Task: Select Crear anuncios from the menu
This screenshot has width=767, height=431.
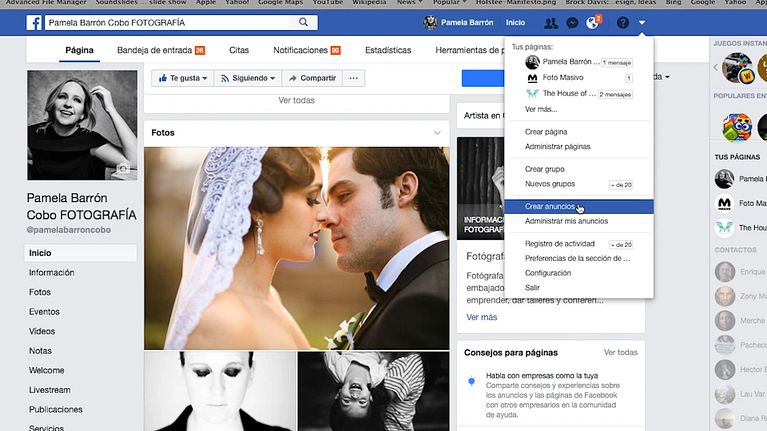Action: pyautogui.click(x=550, y=207)
